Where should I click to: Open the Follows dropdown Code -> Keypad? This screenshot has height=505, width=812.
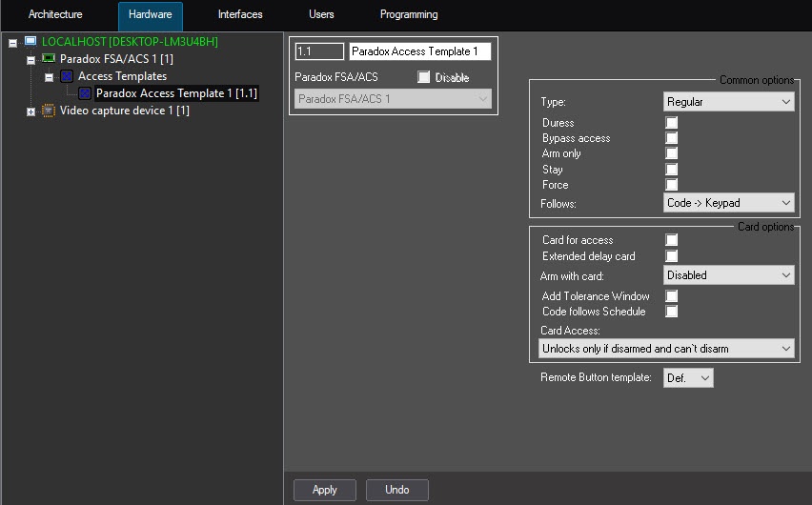pos(728,203)
